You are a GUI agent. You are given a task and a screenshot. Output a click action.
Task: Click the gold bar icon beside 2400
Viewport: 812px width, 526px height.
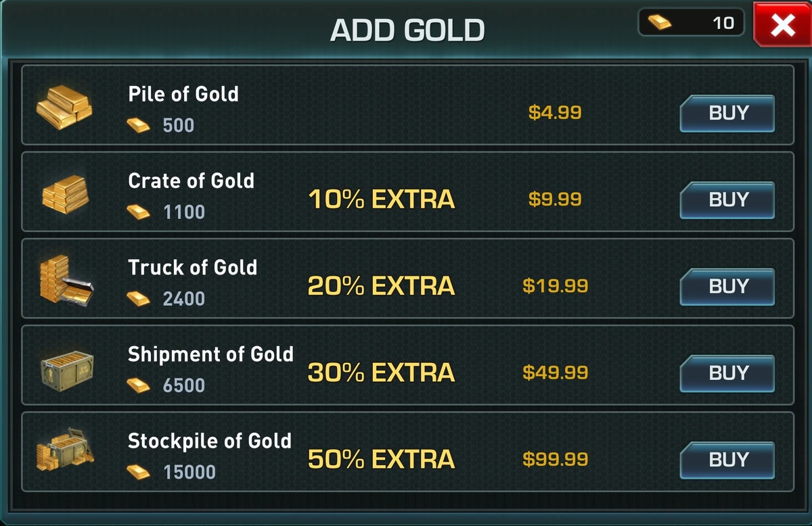137,297
